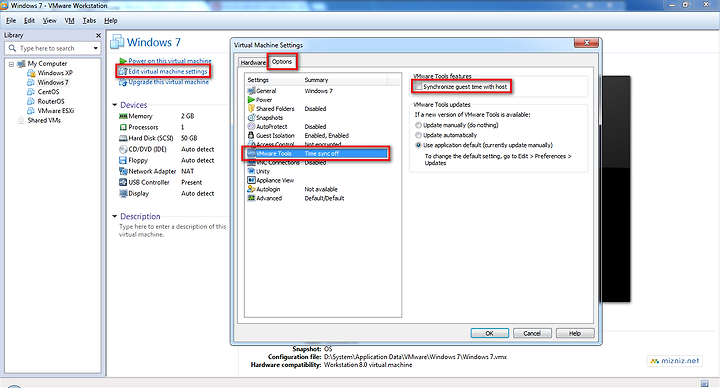Click the Guest Isolation lock icon
Viewport: 720px width, 388px height.
pyautogui.click(x=251, y=135)
